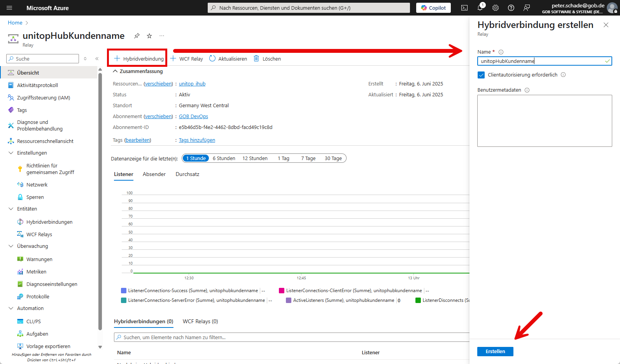Open the Azure portal hamburger menu
620x364 pixels.
coord(9,8)
